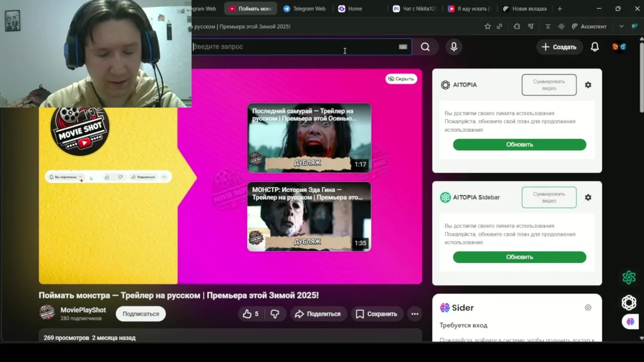Open the on-screen keyboard icon in search field

pyautogui.click(x=403, y=47)
